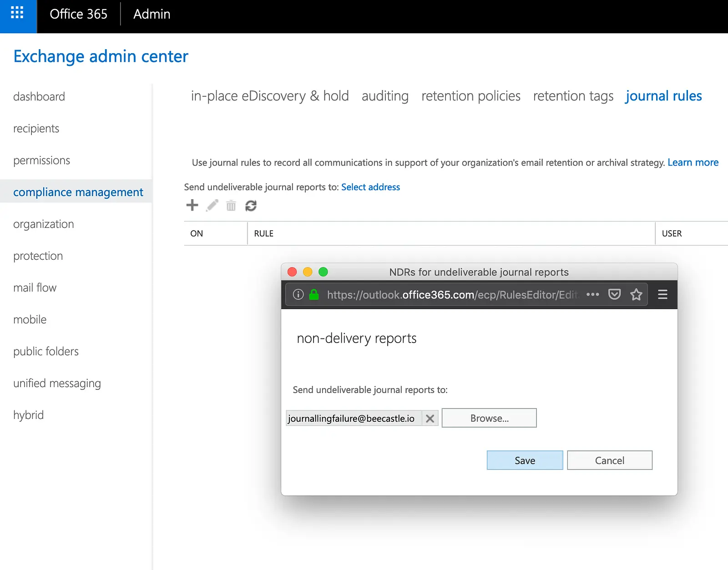Open public folders section
Viewport: 728px width, 570px height.
[x=46, y=351]
